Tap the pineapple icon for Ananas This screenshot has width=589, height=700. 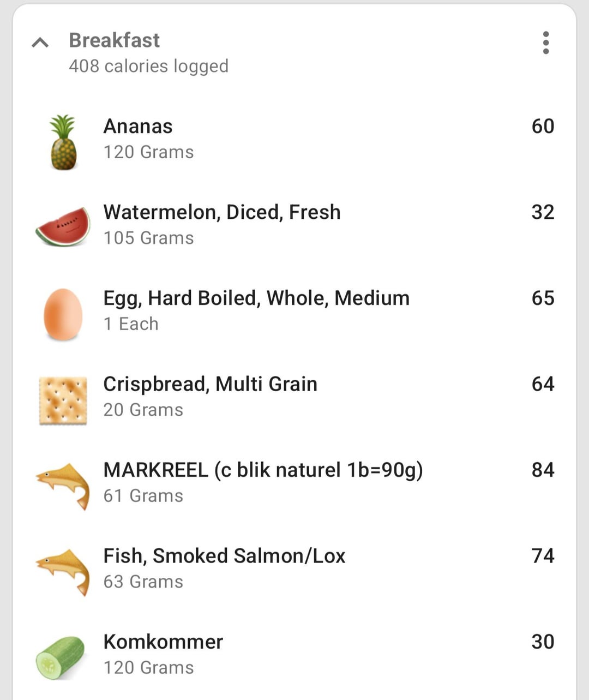[63, 142]
